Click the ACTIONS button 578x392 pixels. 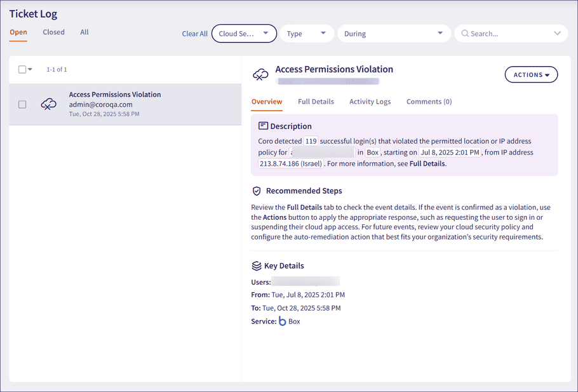pos(531,75)
